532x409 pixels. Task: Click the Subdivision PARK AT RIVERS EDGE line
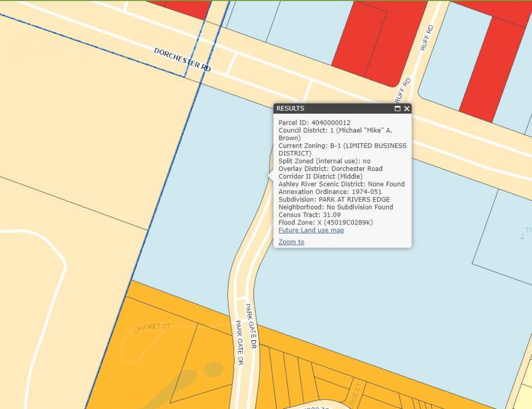[x=334, y=200]
